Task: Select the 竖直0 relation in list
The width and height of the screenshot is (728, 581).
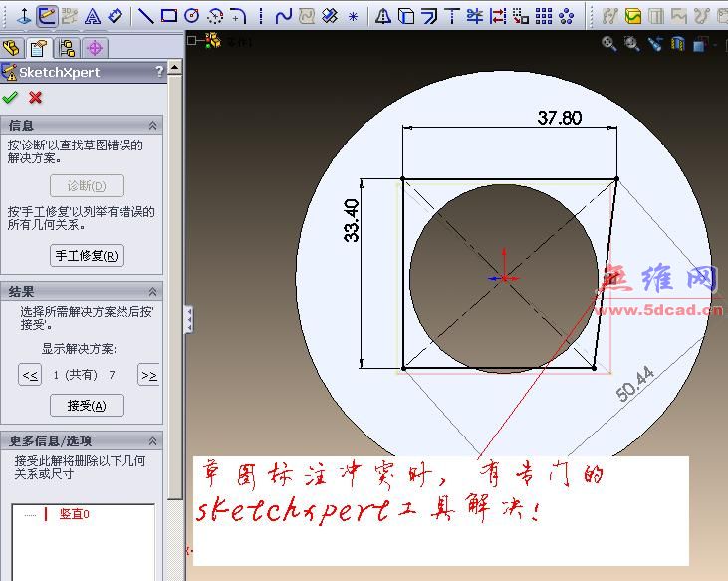Action: (x=75, y=514)
